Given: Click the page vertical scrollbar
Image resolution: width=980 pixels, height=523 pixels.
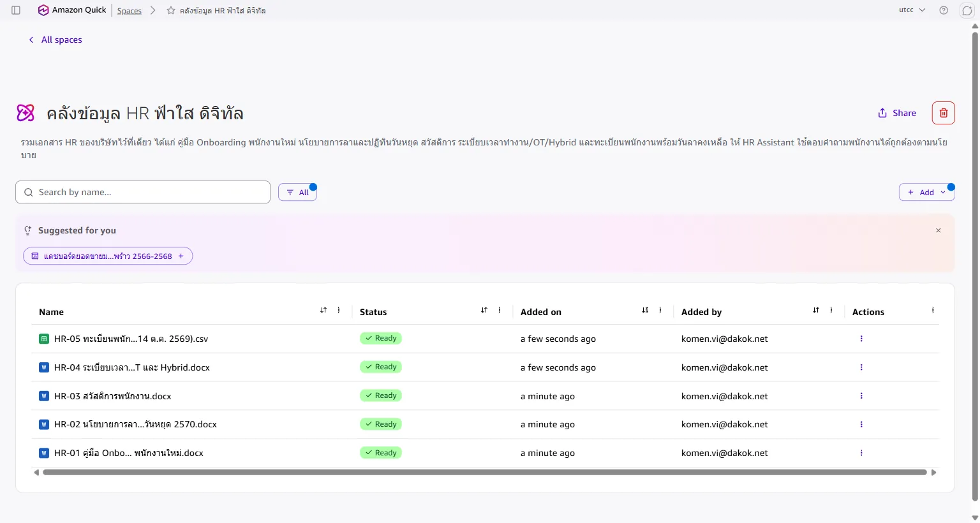Looking at the screenshot, I should (975, 266).
